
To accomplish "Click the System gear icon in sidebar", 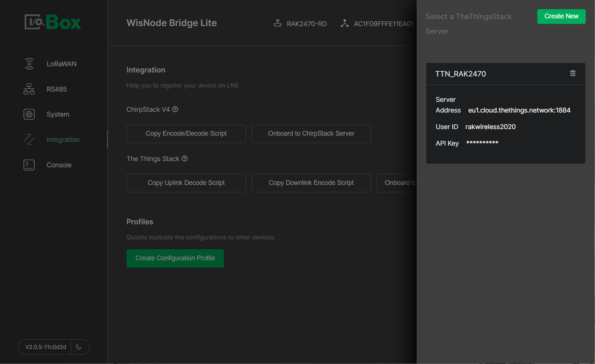I will [x=29, y=114].
